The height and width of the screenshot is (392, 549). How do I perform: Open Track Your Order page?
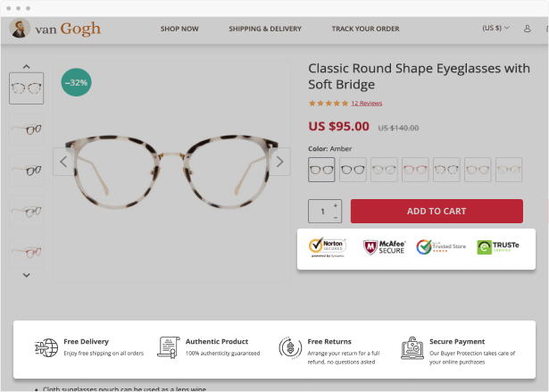pos(365,29)
